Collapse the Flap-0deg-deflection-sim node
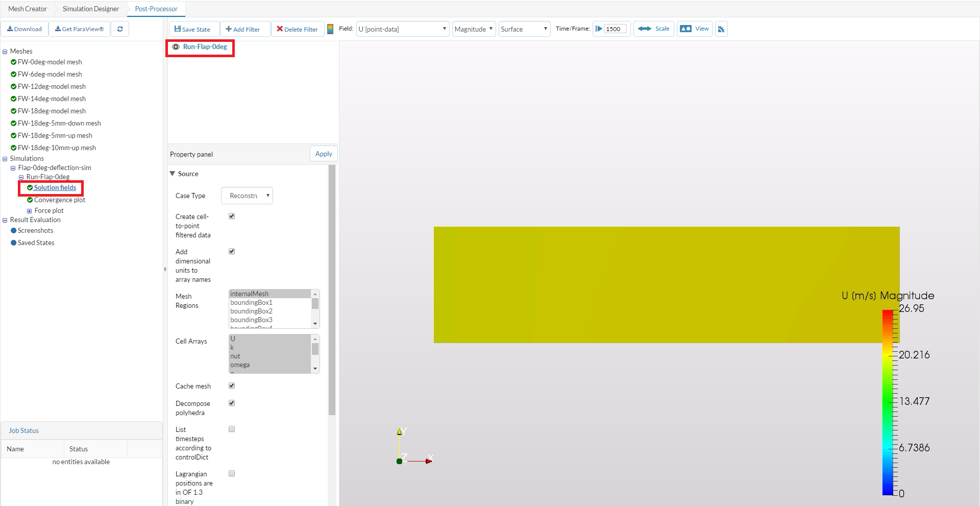 [x=13, y=168]
